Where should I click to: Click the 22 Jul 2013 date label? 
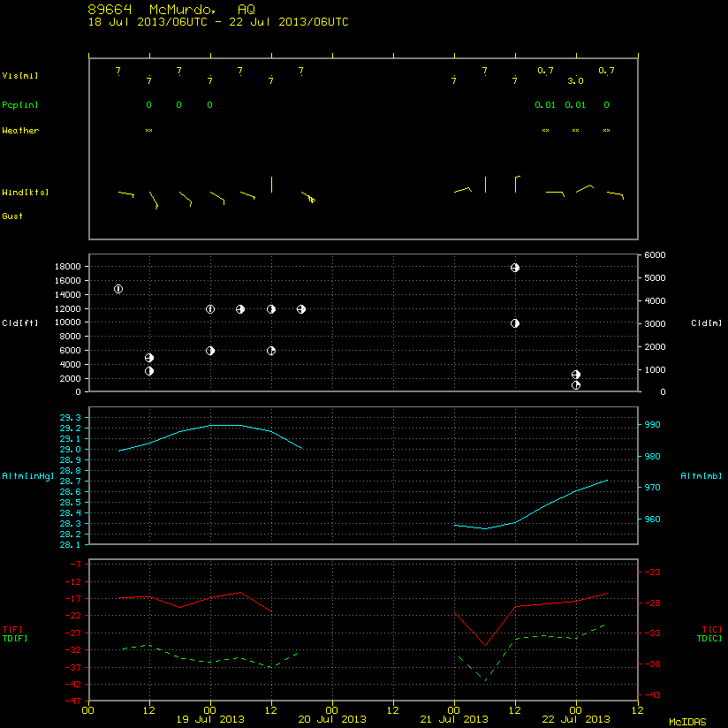click(576, 719)
